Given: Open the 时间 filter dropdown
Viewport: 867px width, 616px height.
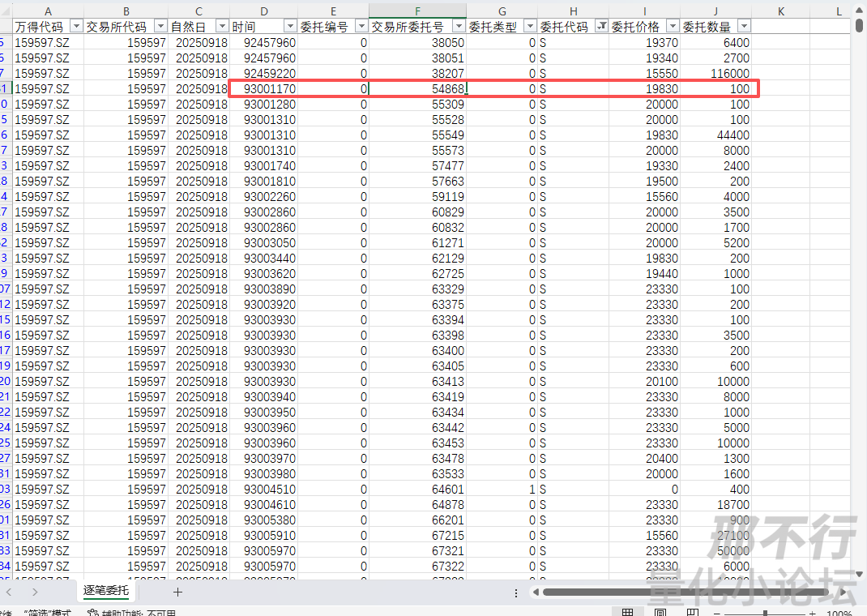Looking at the screenshot, I should (x=290, y=27).
